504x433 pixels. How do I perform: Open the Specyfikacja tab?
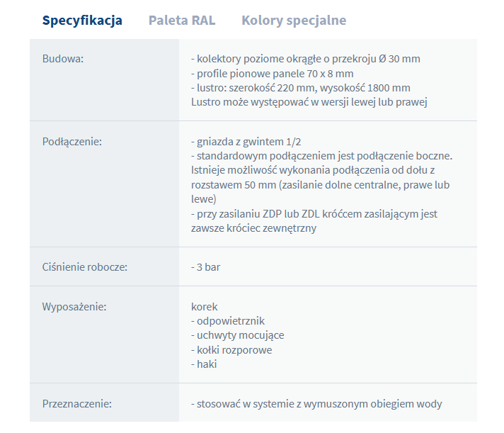click(82, 21)
